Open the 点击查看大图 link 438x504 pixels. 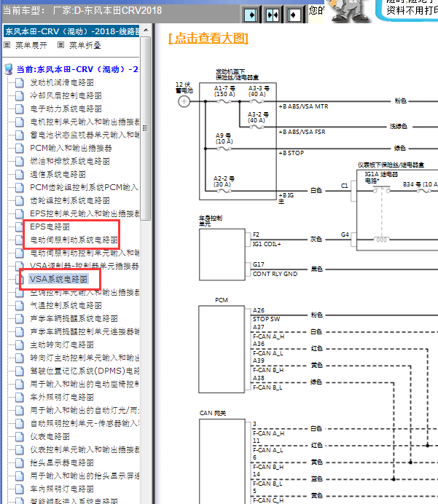[208, 39]
